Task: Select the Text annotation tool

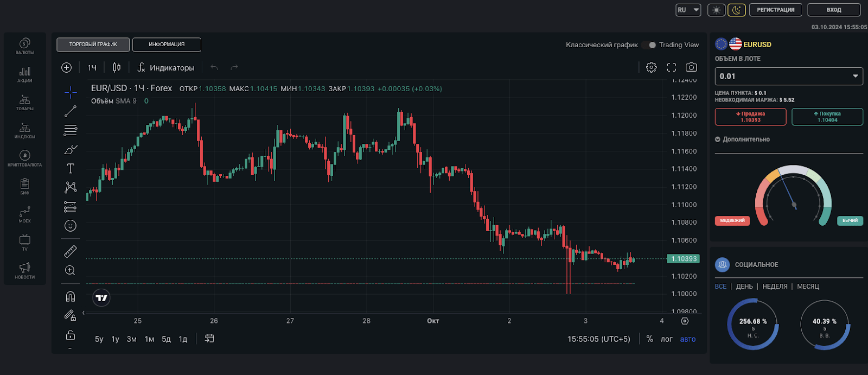Action: pyautogui.click(x=71, y=169)
